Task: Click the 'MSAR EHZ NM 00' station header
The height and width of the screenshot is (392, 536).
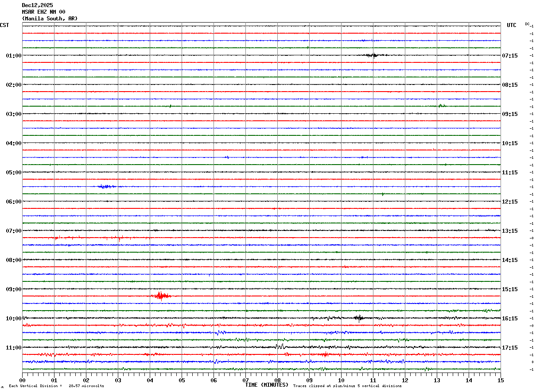Action: click(x=43, y=12)
